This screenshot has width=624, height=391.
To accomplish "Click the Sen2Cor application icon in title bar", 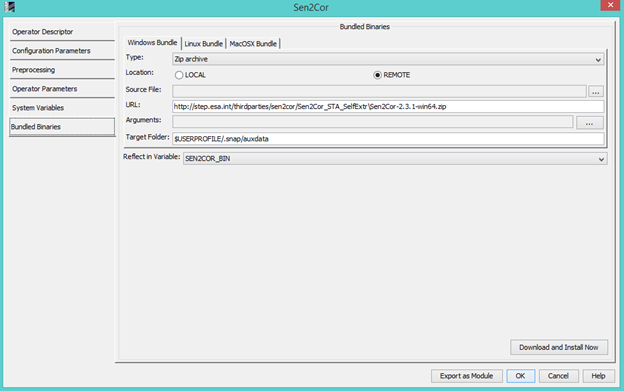I will [x=10, y=7].
